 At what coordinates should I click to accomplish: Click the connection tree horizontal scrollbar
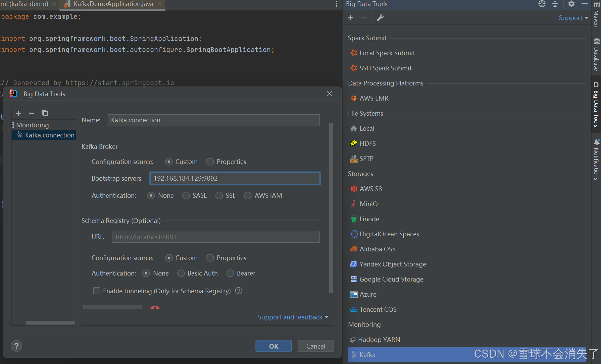(x=51, y=323)
